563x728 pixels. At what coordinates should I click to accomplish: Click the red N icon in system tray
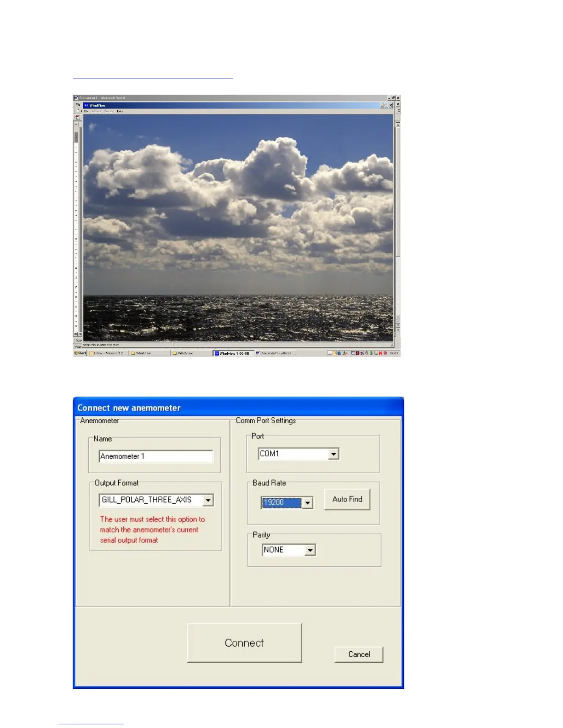pos(380,353)
